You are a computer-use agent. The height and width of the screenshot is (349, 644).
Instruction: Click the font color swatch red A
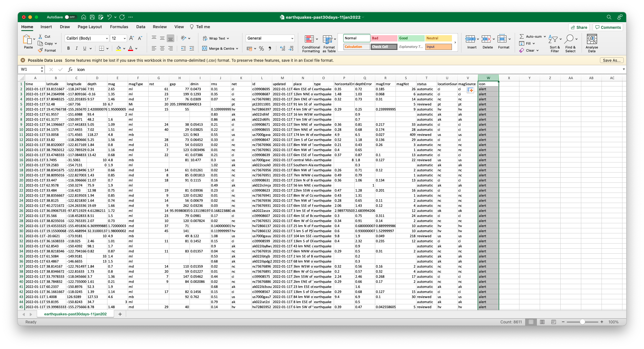[x=130, y=48]
